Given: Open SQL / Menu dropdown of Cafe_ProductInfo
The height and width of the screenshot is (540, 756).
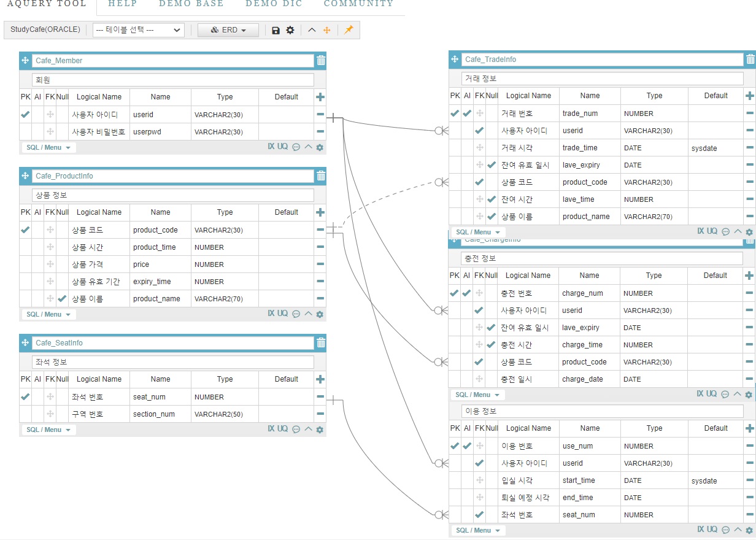Looking at the screenshot, I should 48,314.
